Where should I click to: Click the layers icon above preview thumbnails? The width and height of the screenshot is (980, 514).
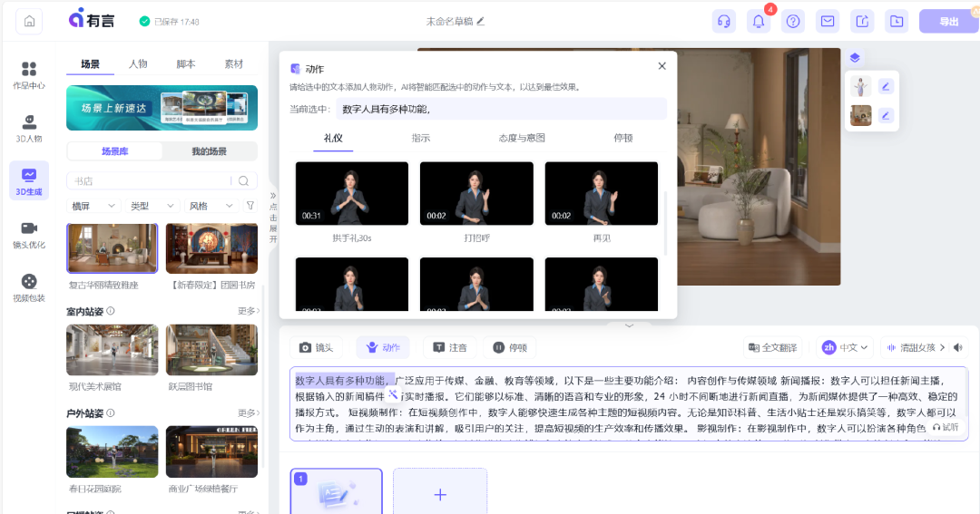pyautogui.click(x=855, y=58)
